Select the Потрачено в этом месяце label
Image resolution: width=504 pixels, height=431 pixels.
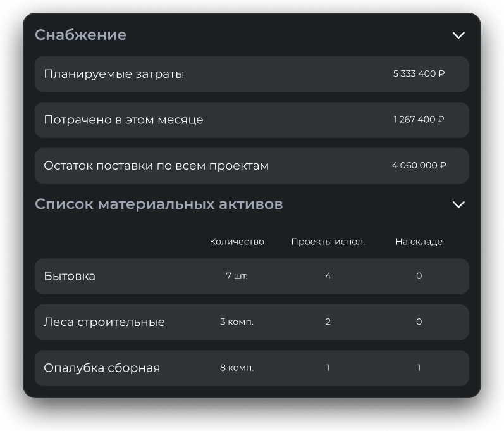pos(123,120)
